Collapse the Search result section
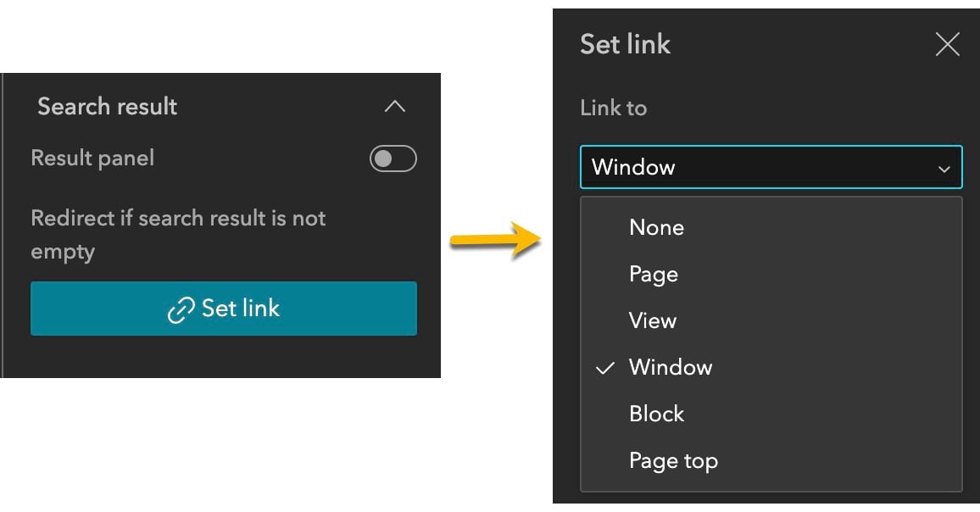The height and width of the screenshot is (512, 980). (x=396, y=106)
